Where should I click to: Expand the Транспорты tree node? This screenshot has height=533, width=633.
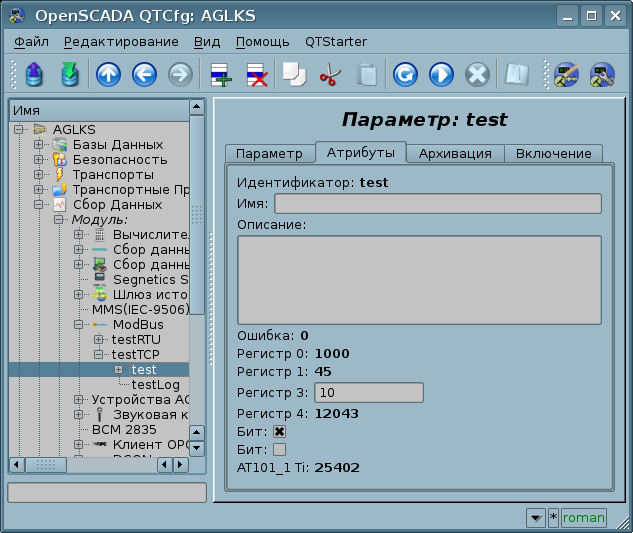pos(39,175)
